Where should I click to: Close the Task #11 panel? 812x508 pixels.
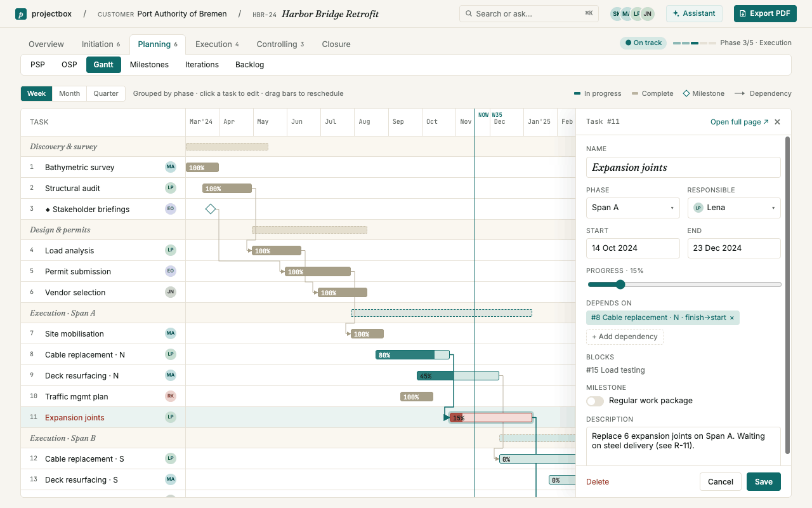click(778, 122)
